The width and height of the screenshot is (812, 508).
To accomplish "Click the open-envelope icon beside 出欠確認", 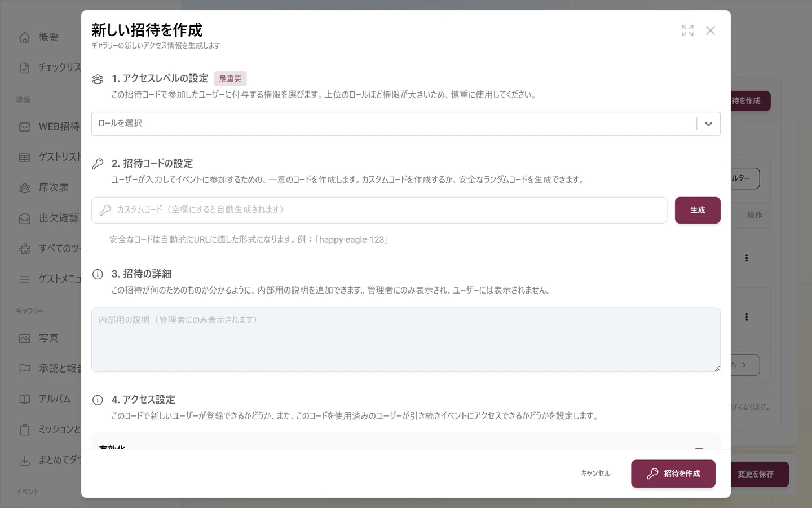I will [x=25, y=218].
